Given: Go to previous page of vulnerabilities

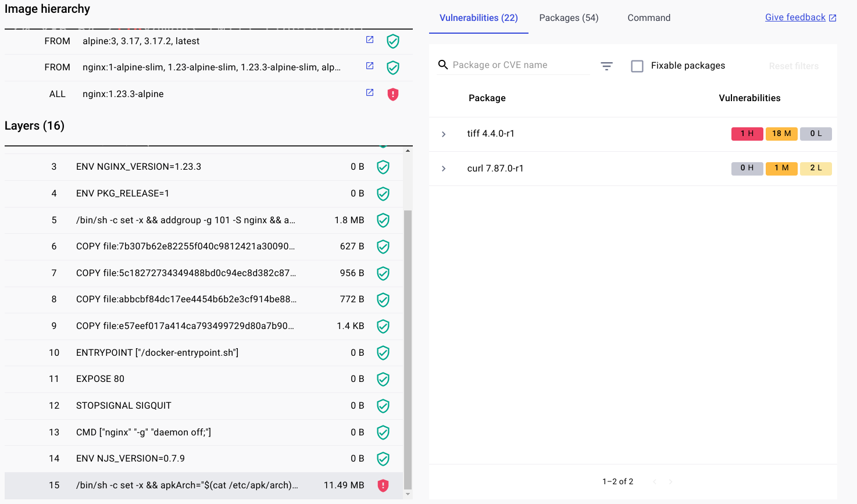Looking at the screenshot, I should 655,481.
